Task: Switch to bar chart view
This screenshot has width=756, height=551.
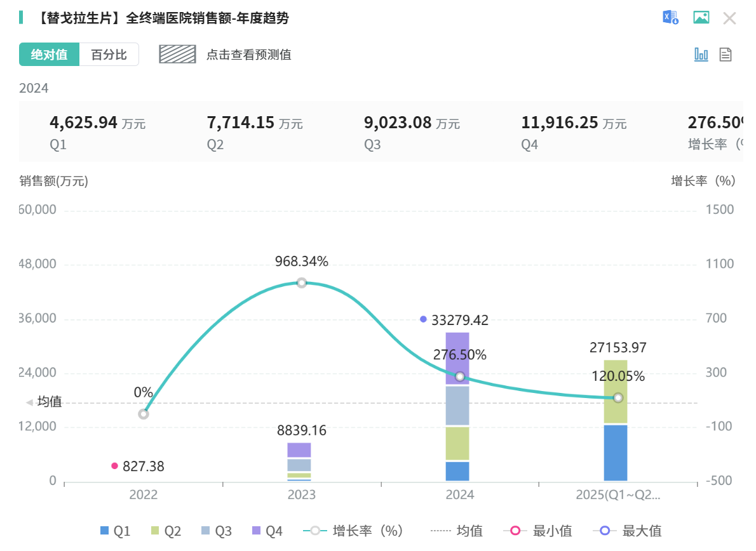Action: tap(701, 55)
